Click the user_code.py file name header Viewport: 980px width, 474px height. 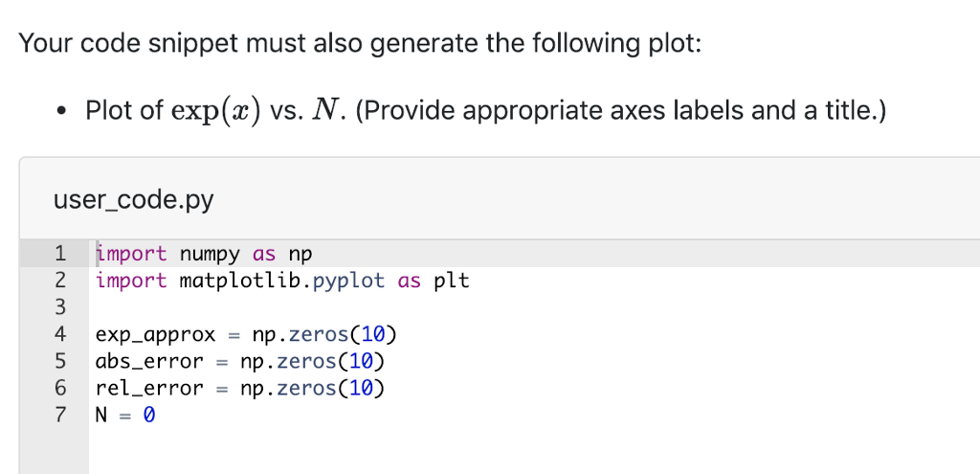pyautogui.click(x=133, y=200)
